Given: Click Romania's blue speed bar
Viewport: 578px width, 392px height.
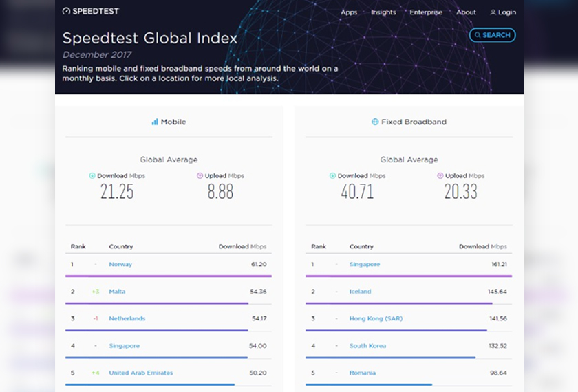Looking at the screenshot, I should tap(369, 384).
